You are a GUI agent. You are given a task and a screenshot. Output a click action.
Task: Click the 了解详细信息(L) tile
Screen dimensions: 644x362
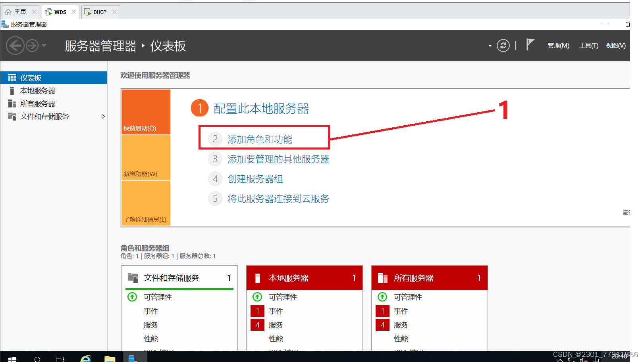pyautogui.click(x=146, y=203)
